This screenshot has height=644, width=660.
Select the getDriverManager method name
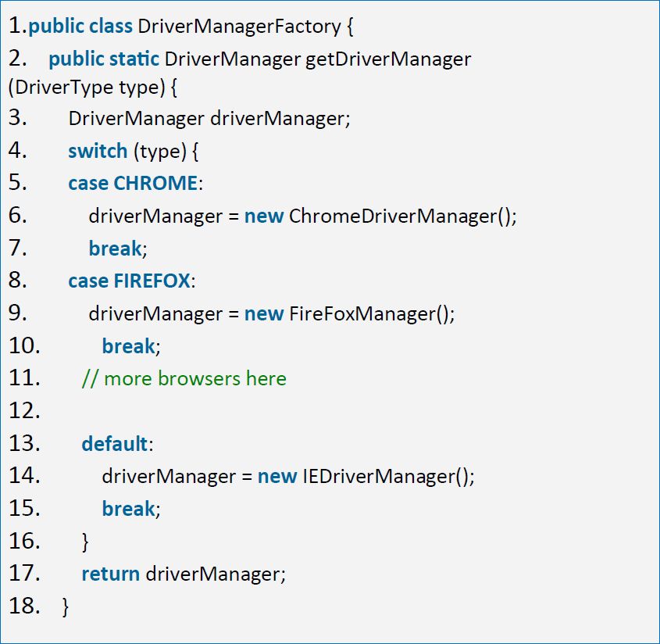point(388,59)
